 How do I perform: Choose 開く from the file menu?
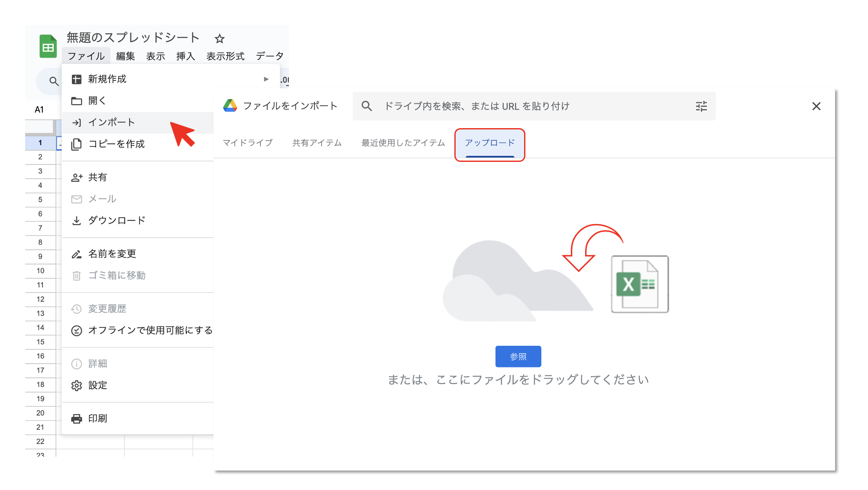pos(139,100)
